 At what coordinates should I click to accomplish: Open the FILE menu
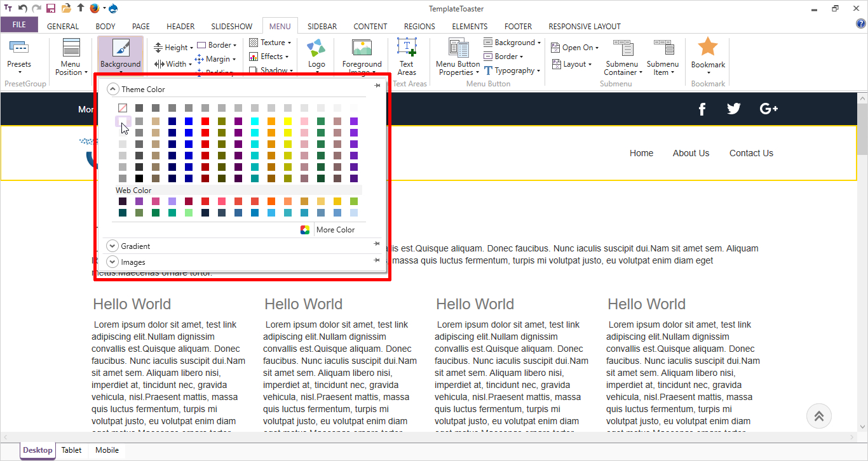coord(19,25)
